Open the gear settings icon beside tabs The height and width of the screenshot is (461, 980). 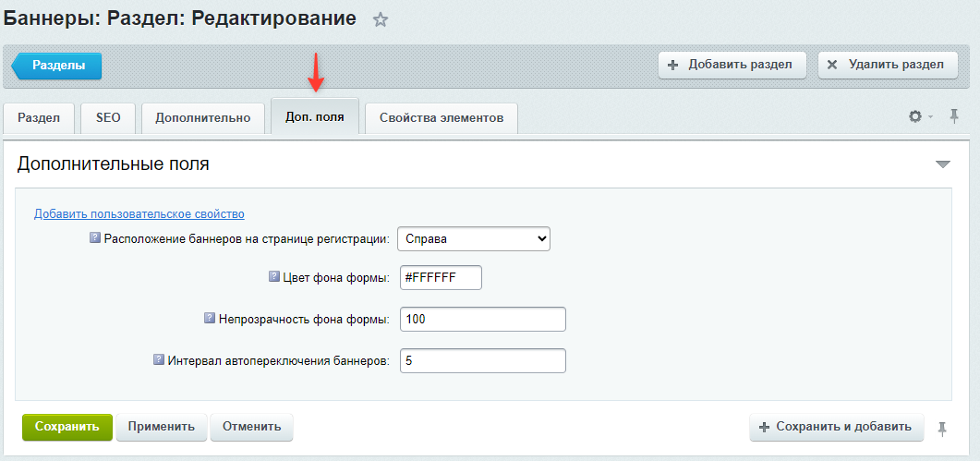pos(915,116)
